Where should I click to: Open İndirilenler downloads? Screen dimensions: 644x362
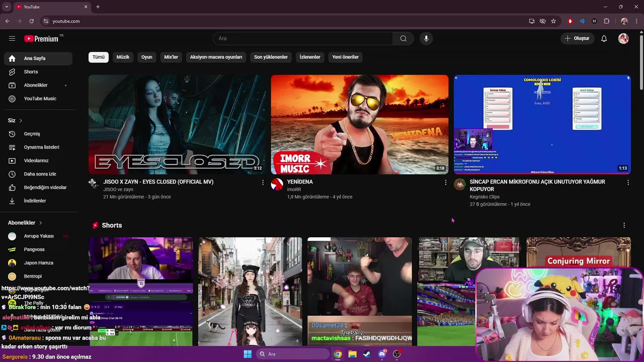[x=38, y=201]
